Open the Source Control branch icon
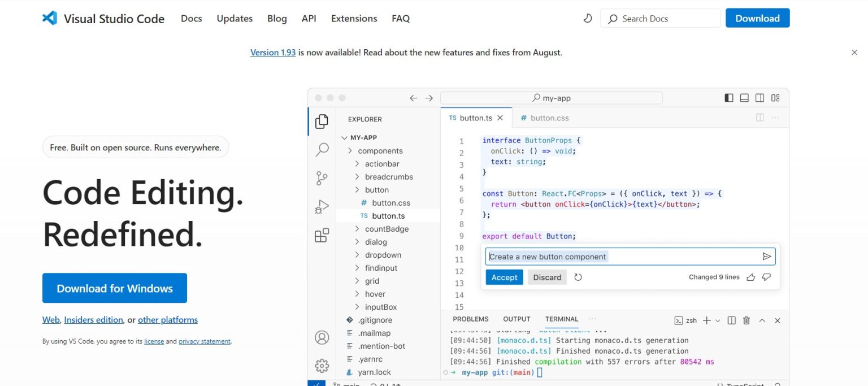 click(322, 179)
